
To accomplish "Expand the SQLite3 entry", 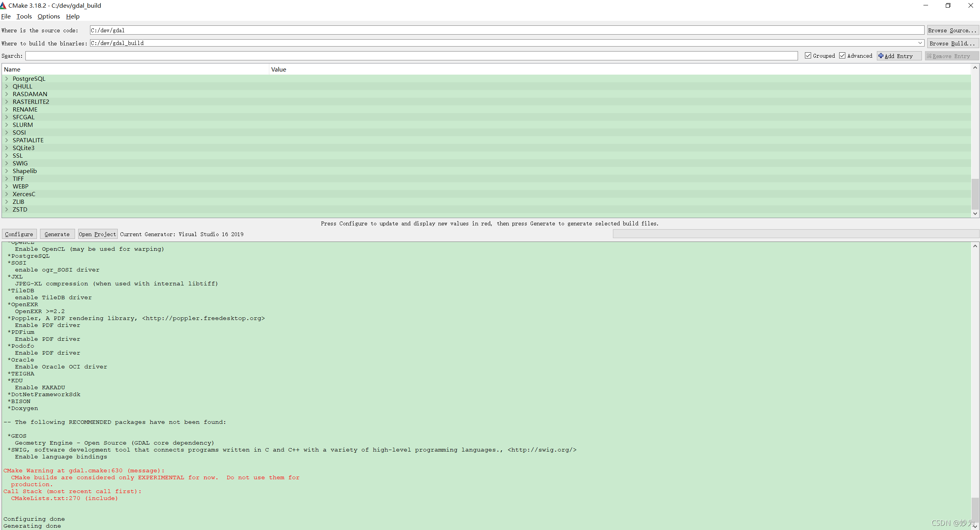I will 7,148.
